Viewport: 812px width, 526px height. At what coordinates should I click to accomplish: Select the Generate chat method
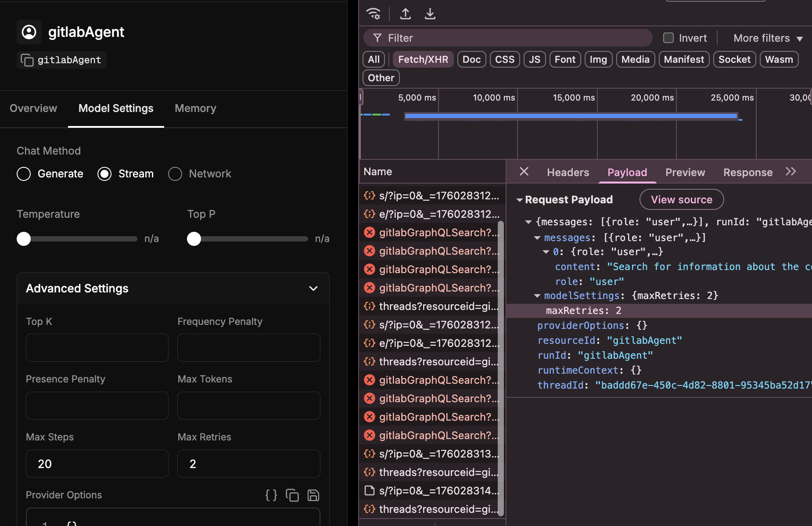[x=24, y=174]
